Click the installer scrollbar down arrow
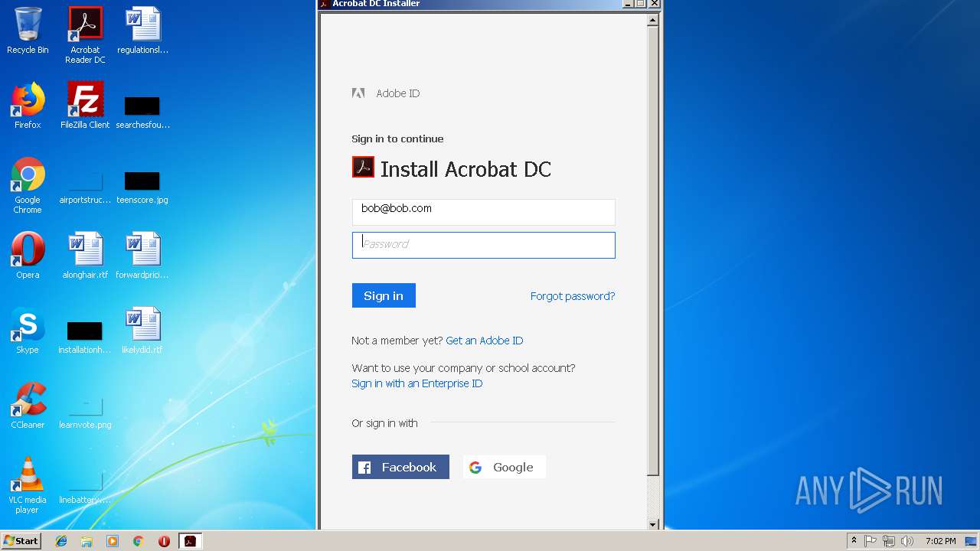 653,524
